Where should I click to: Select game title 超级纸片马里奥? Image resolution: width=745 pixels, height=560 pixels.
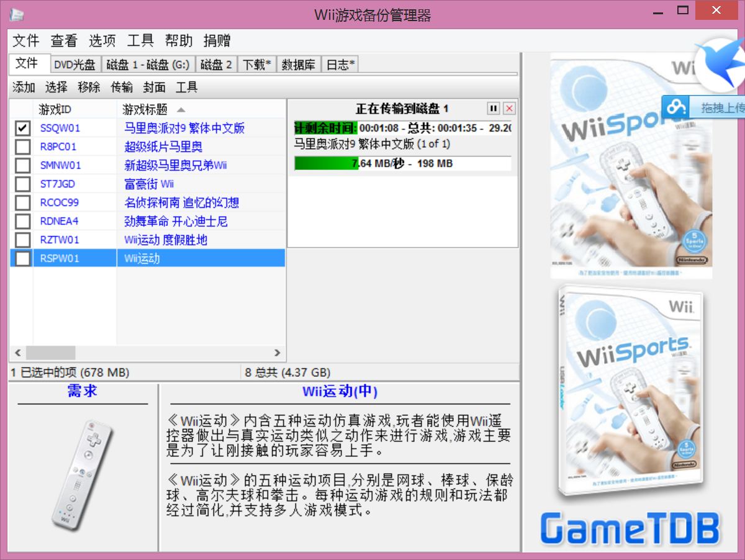pos(163,147)
